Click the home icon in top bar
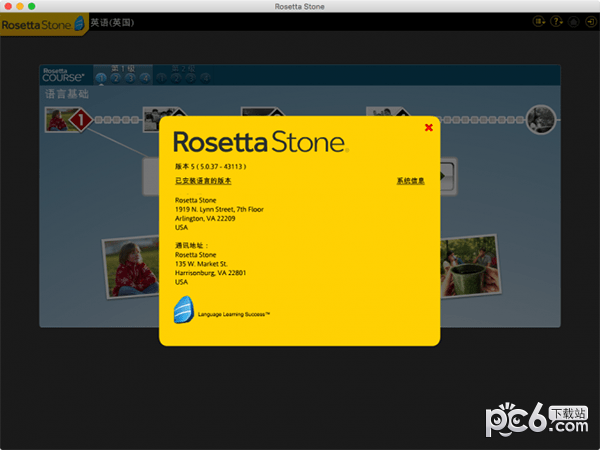Screen dimensions: 600x450 pos(573,22)
